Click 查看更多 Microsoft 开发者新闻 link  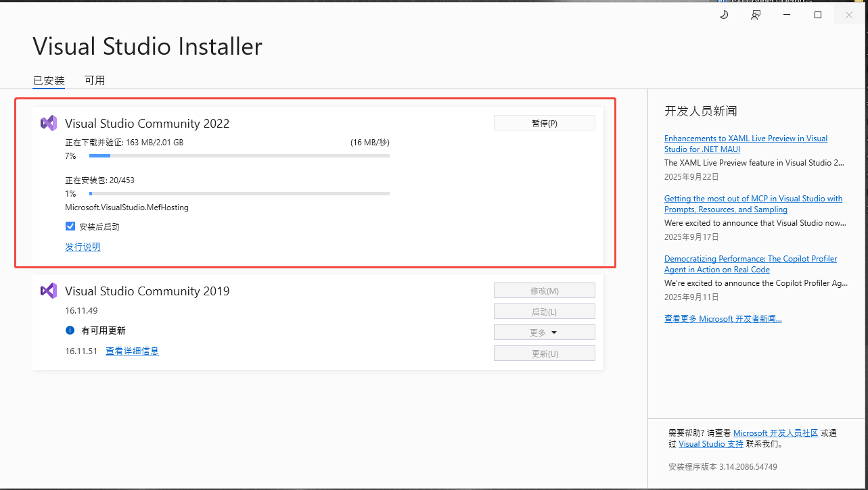[x=723, y=318]
